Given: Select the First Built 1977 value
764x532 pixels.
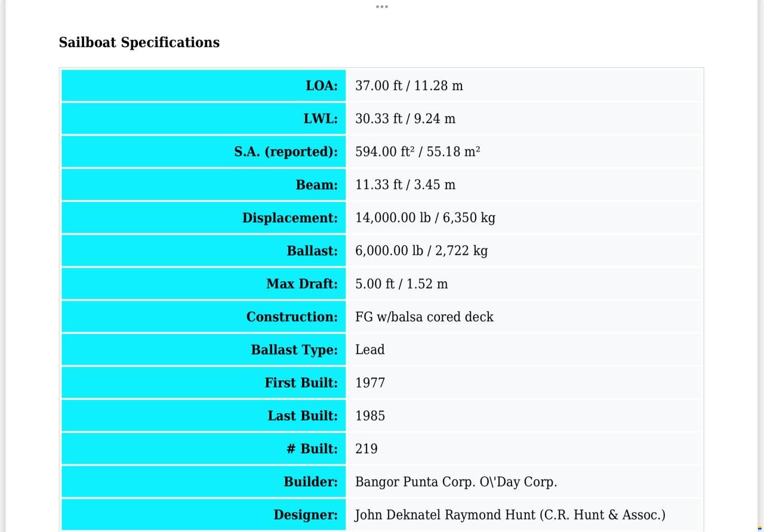Looking at the screenshot, I should point(370,383).
